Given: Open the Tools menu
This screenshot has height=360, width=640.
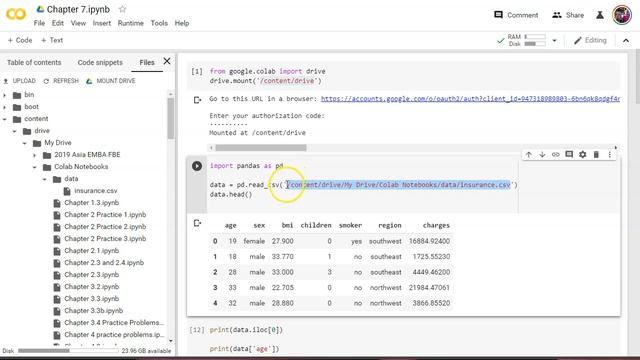Looking at the screenshot, I should coord(159,23).
